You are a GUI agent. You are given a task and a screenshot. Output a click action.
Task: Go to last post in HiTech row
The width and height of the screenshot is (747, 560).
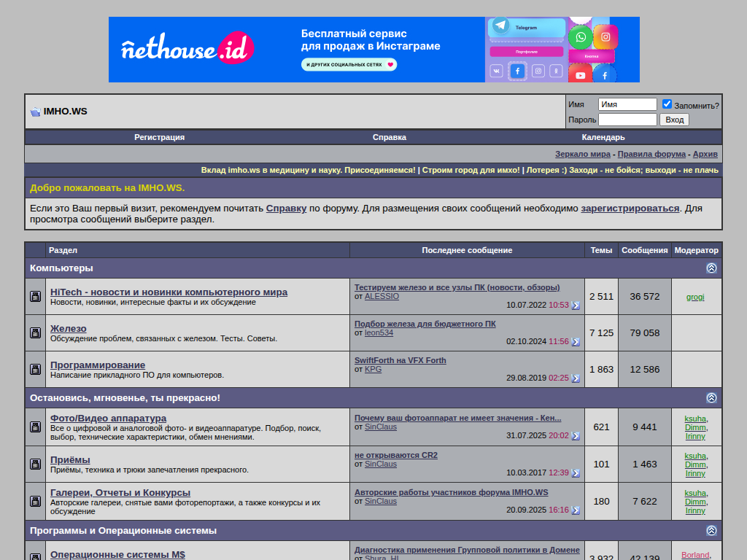[576, 306]
